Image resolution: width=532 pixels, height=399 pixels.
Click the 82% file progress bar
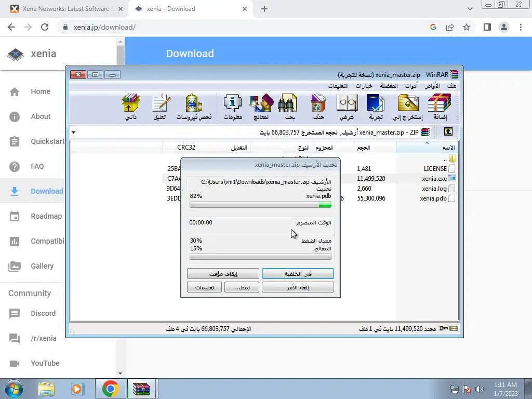[260, 205]
